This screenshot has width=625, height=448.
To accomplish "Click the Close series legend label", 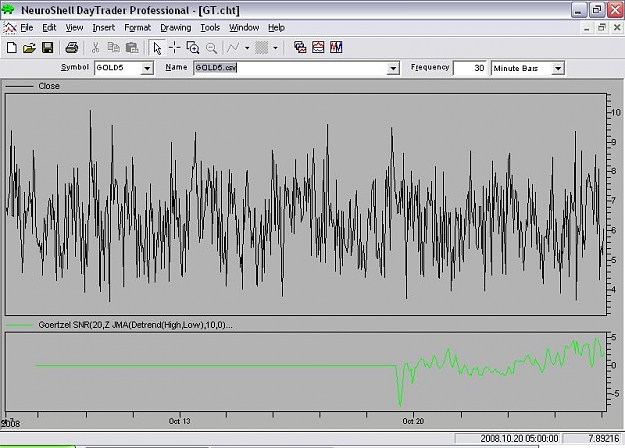I will pyautogui.click(x=49, y=86).
